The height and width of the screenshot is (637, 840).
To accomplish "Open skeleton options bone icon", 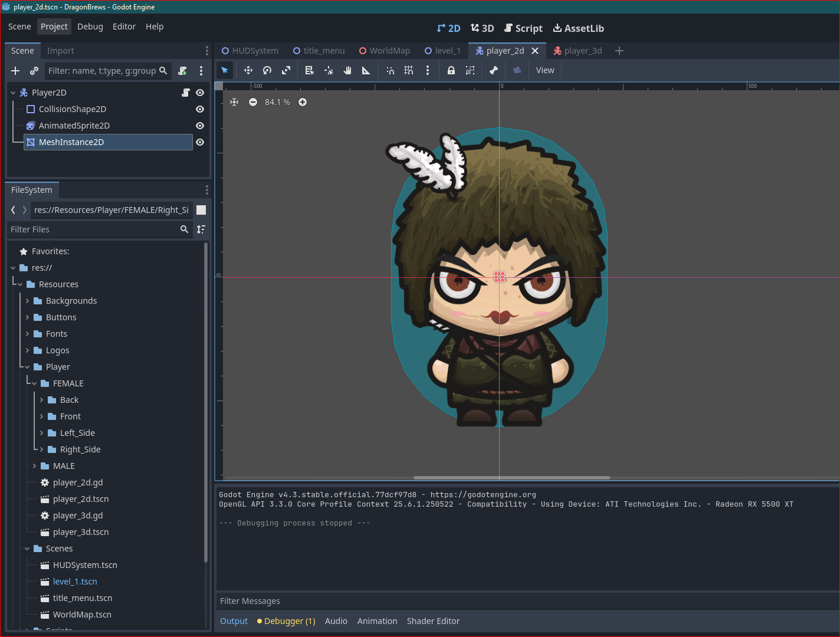I will pyautogui.click(x=494, y=70).
